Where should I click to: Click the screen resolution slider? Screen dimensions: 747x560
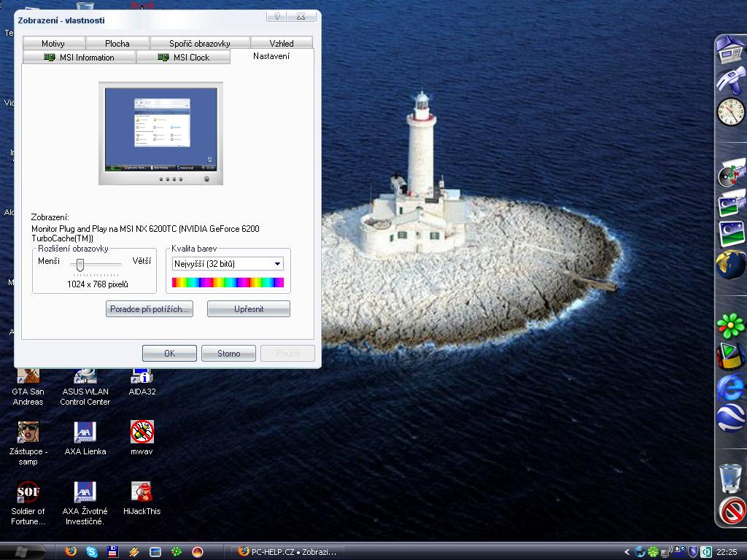pos(80,265)
